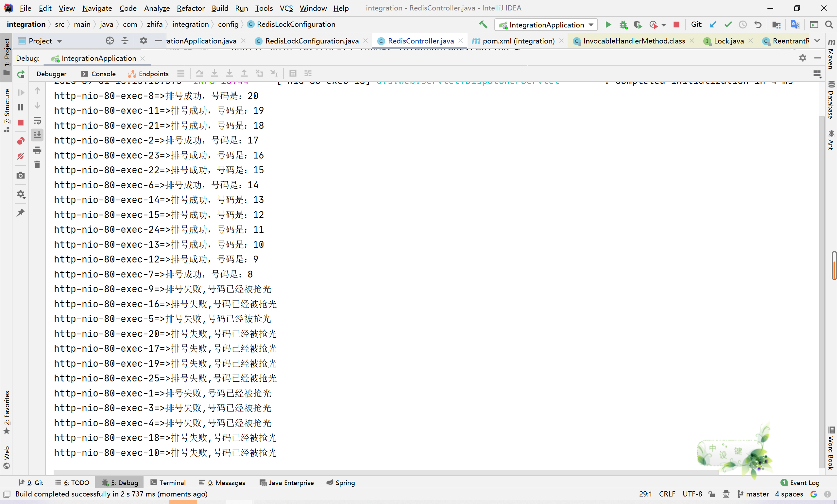Clear console with the trash icon
Screen dimensions: 837x504
37,165
